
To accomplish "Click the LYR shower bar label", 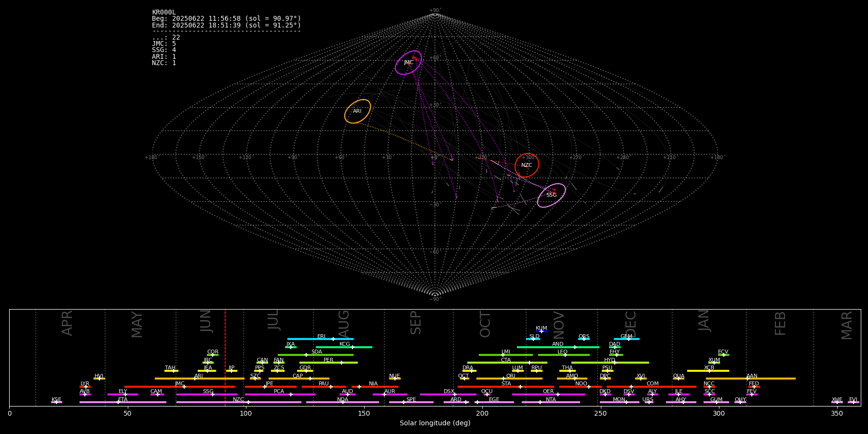I will [x=85, y=384].
